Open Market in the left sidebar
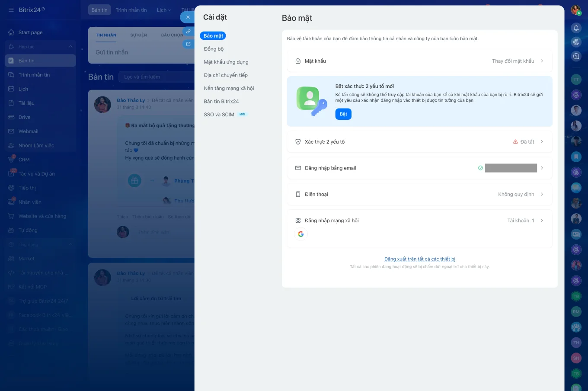 point(26,259)
